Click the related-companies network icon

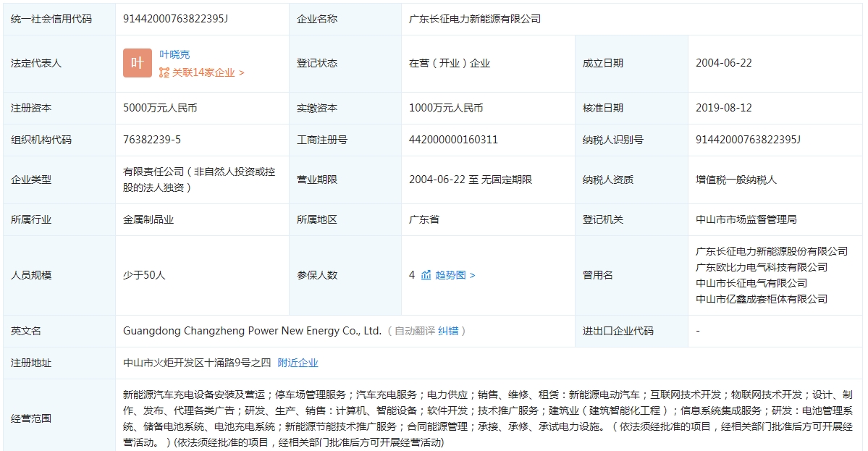[x=164, y=72]
